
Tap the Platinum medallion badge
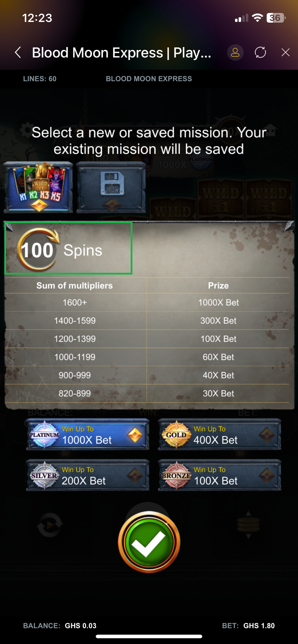[x=44, y=435]
